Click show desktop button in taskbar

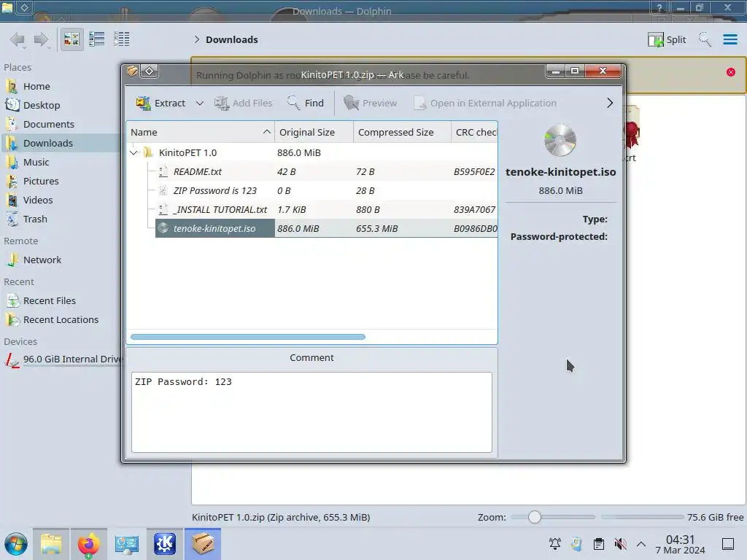tap(728, 544)
